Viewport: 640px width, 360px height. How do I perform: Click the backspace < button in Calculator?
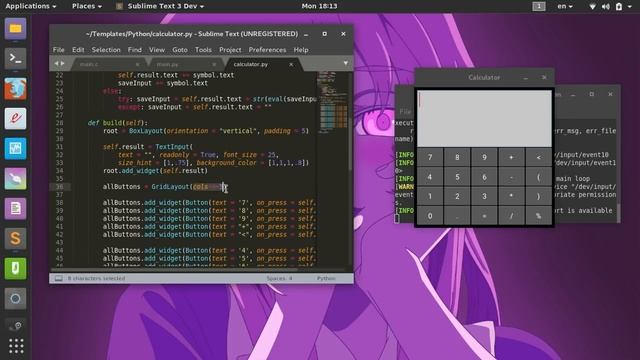[x=538, y=157]
